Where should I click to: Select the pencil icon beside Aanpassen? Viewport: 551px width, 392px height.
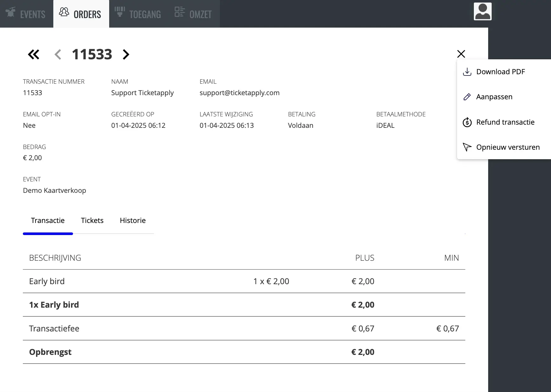tap(467, 97)
